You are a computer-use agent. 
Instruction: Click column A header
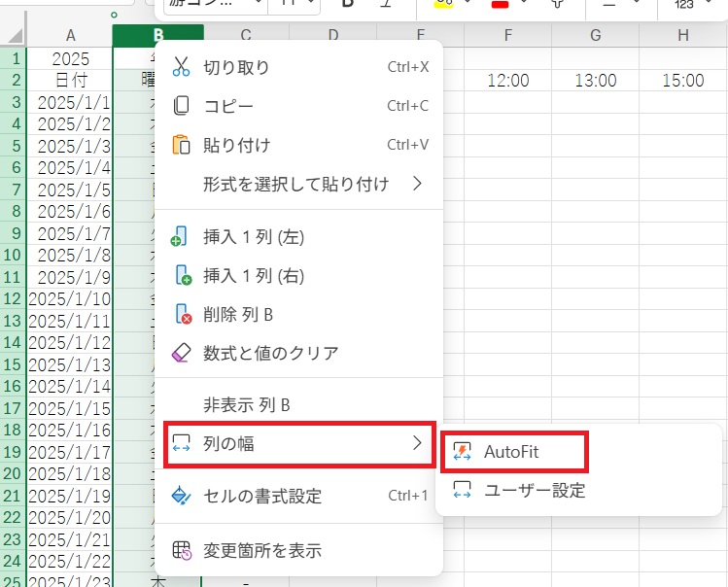pos(70,35)
